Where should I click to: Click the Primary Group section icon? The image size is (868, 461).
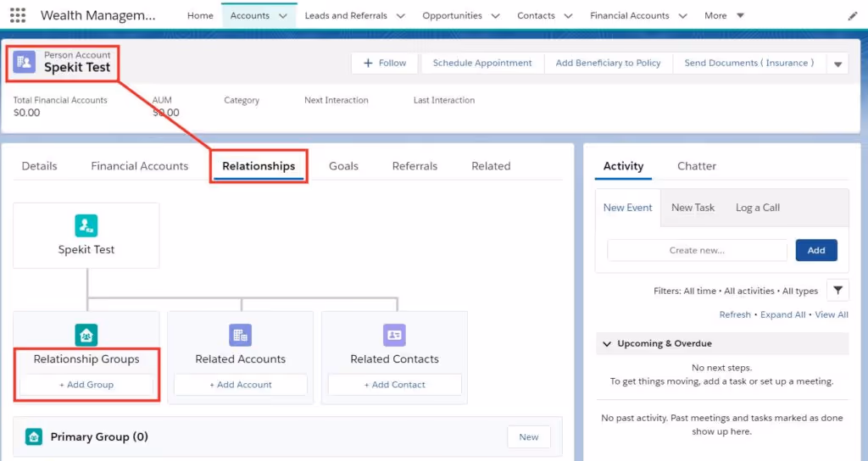(34, 436)
